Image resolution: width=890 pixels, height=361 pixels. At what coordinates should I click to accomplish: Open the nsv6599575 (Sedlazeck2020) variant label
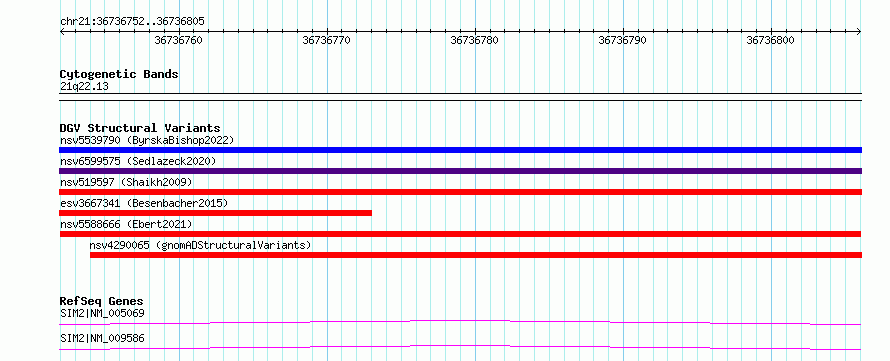click(138, 161)
